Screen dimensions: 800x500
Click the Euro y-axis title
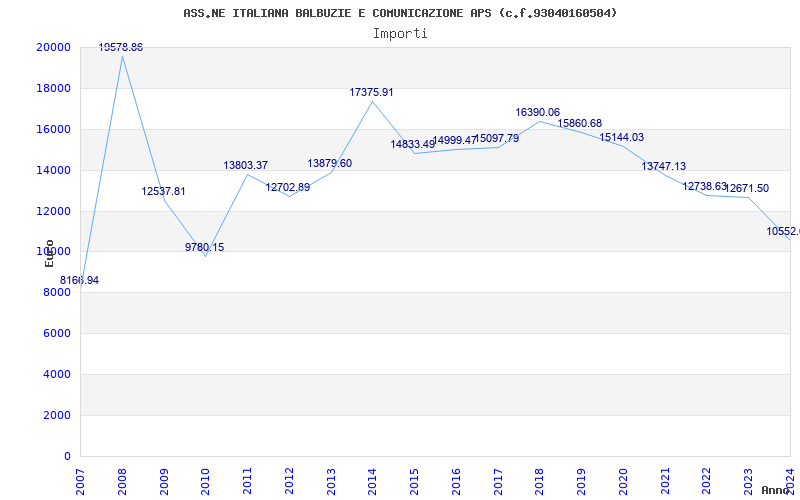(49, 252)
